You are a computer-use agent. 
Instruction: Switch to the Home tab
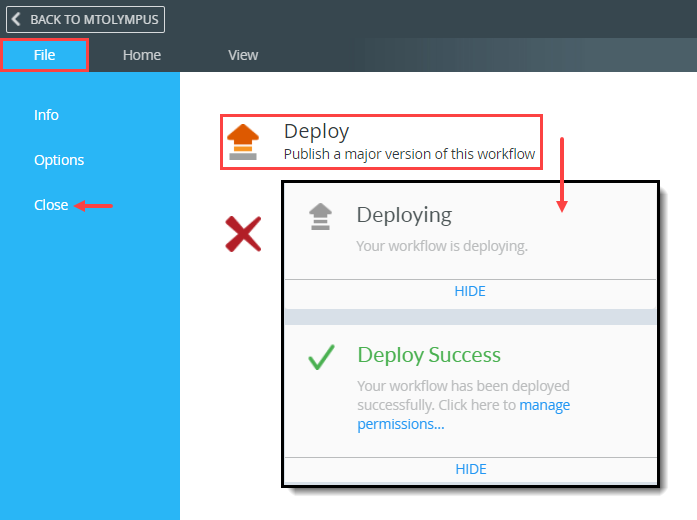pos(142,55)
